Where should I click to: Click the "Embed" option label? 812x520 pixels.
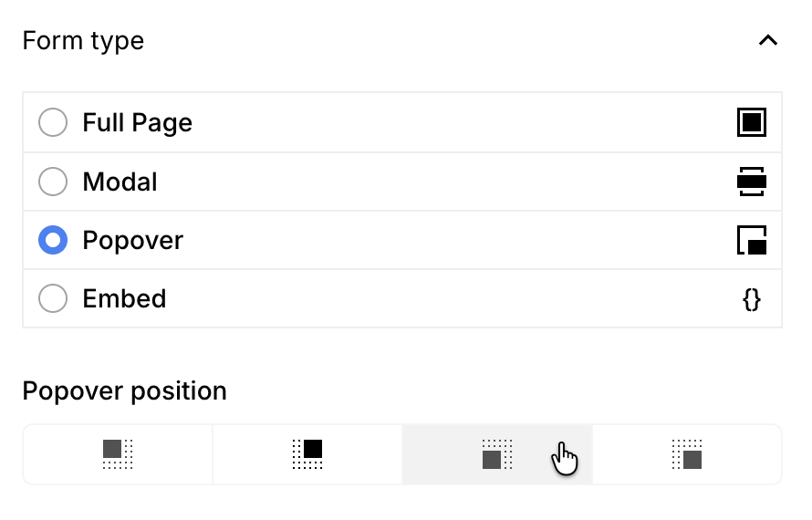pyautogui.click(x=124, y=299)
